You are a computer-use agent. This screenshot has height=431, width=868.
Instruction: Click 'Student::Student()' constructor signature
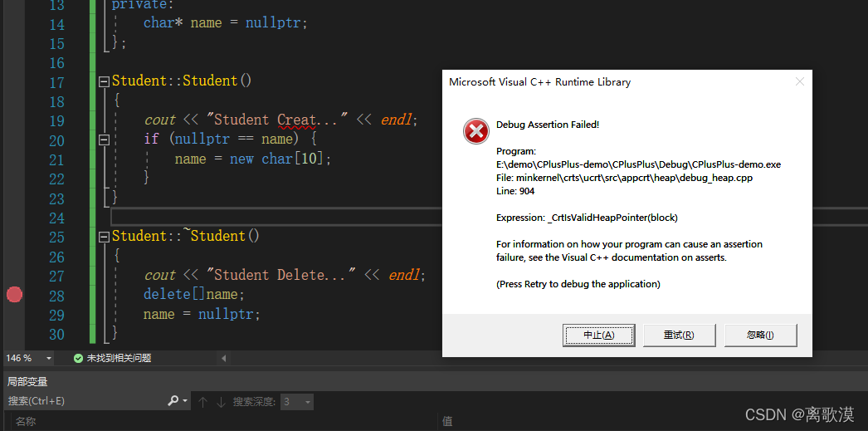(182, 81)
